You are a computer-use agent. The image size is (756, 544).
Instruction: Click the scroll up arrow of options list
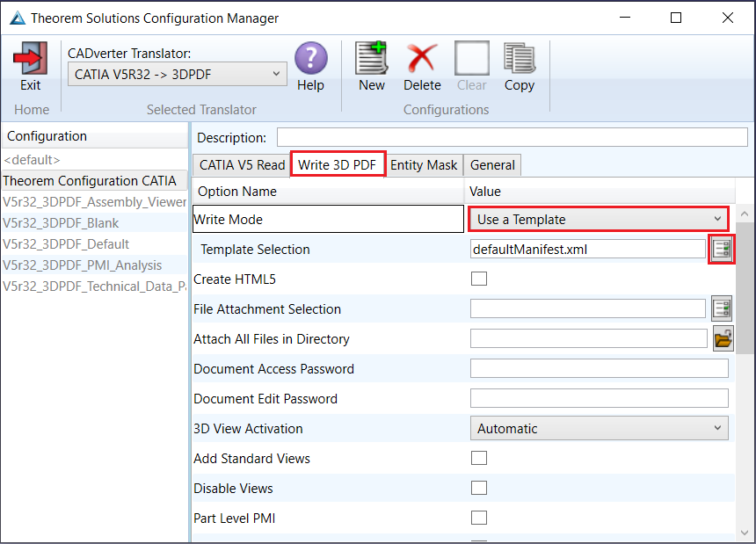pyautogui.click(x=745, y=214)
